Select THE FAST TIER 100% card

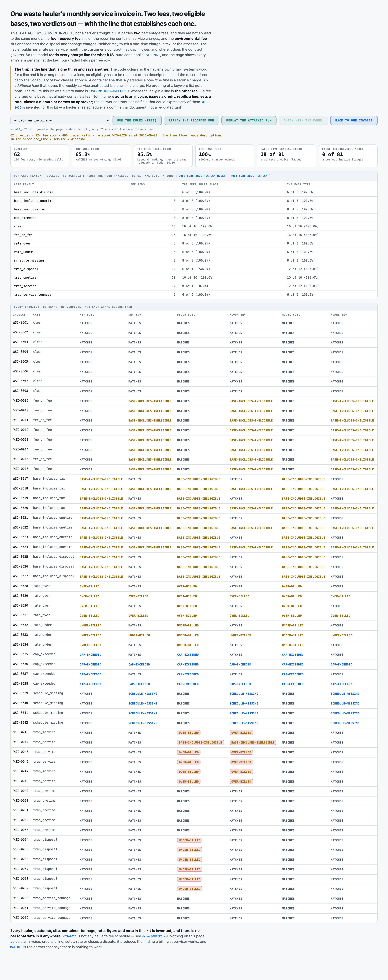(x=225, y=156)
